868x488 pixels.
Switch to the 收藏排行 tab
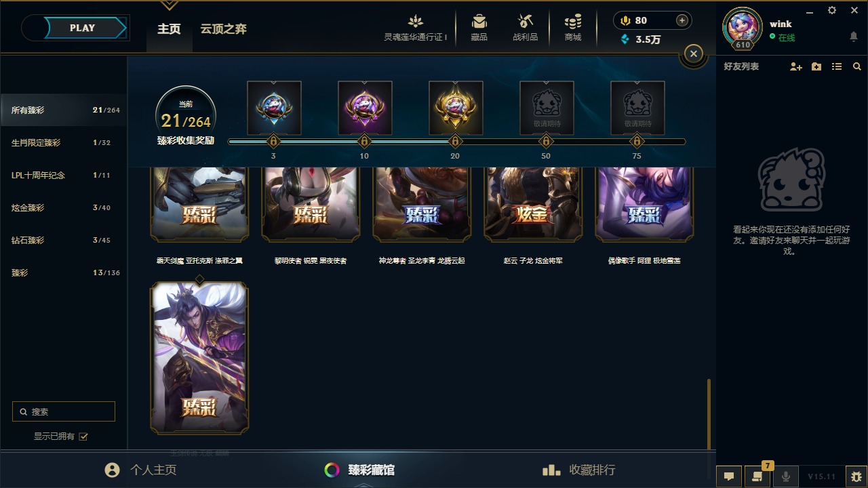(579, 470)
